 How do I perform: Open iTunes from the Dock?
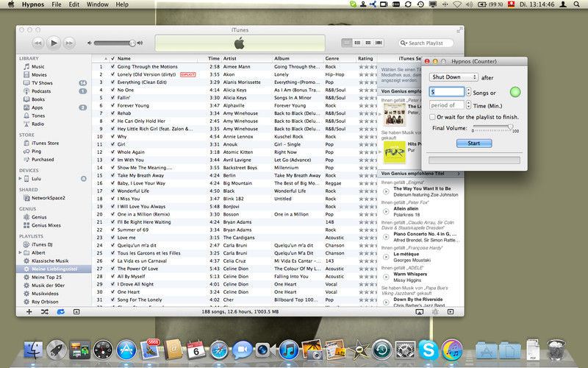[289, 350]
